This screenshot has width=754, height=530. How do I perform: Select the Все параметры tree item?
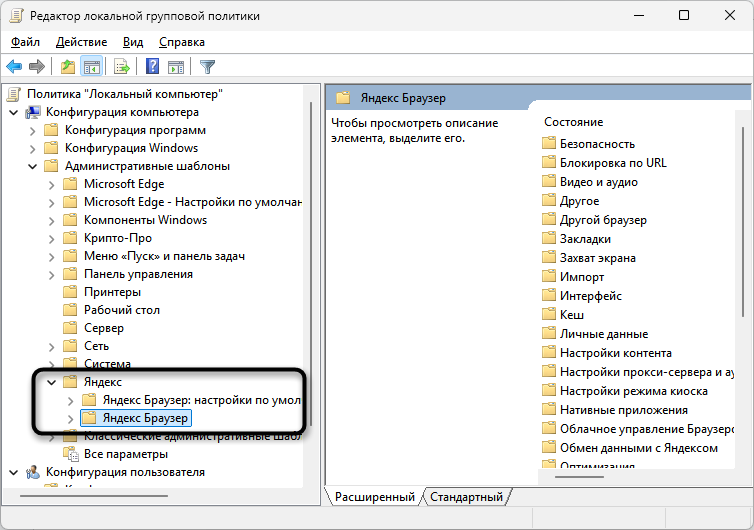click(126, 454)
